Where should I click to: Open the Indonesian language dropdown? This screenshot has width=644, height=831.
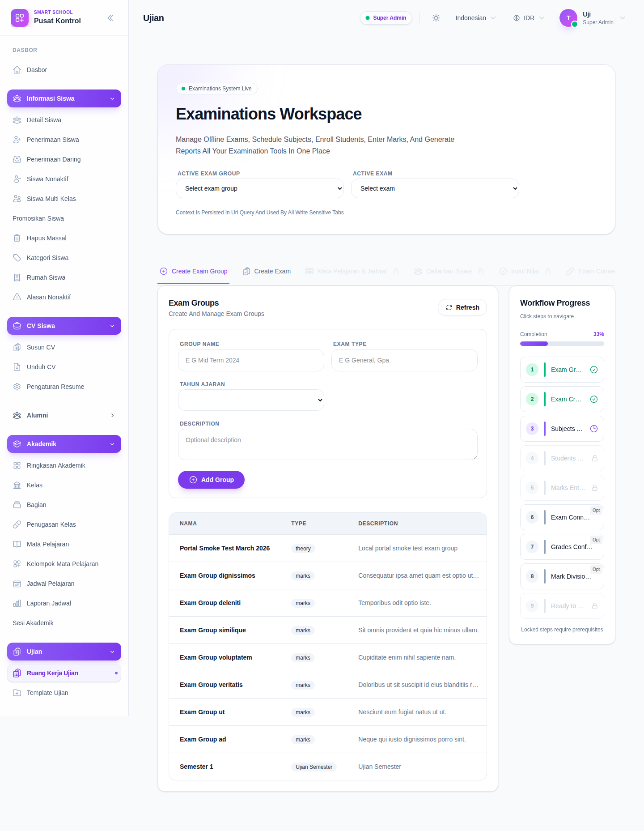click(475, 18)
